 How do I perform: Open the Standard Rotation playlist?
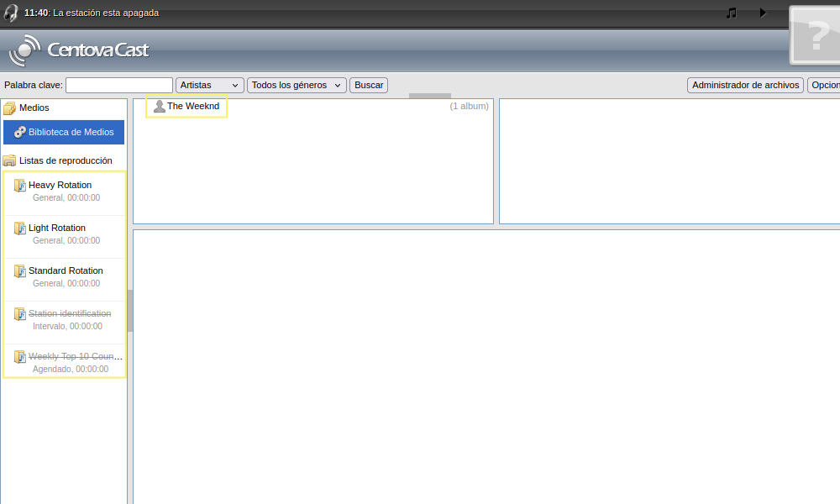click(66, 270)
